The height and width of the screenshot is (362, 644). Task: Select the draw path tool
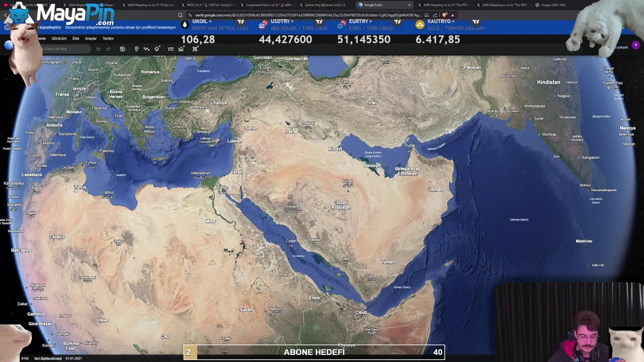point(146,49)
